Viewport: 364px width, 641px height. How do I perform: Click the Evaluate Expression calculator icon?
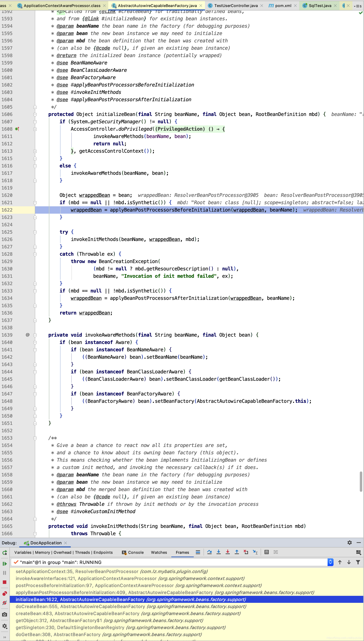tap(266, 552)
